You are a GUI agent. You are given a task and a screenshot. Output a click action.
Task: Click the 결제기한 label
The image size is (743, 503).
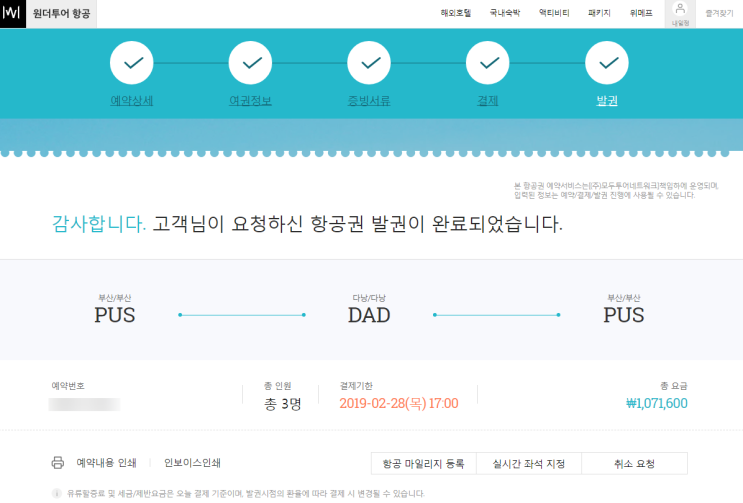click(x=356, y=386)
